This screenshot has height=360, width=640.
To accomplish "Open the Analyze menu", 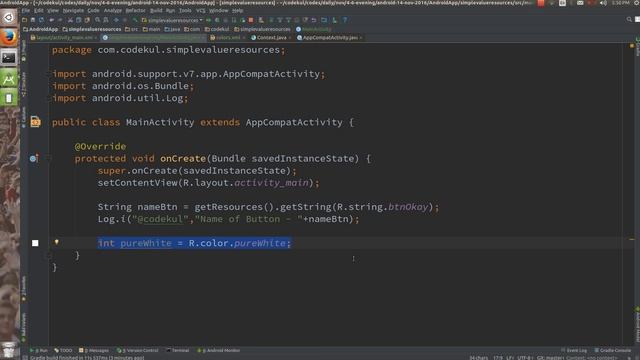I will click(113, 11).
